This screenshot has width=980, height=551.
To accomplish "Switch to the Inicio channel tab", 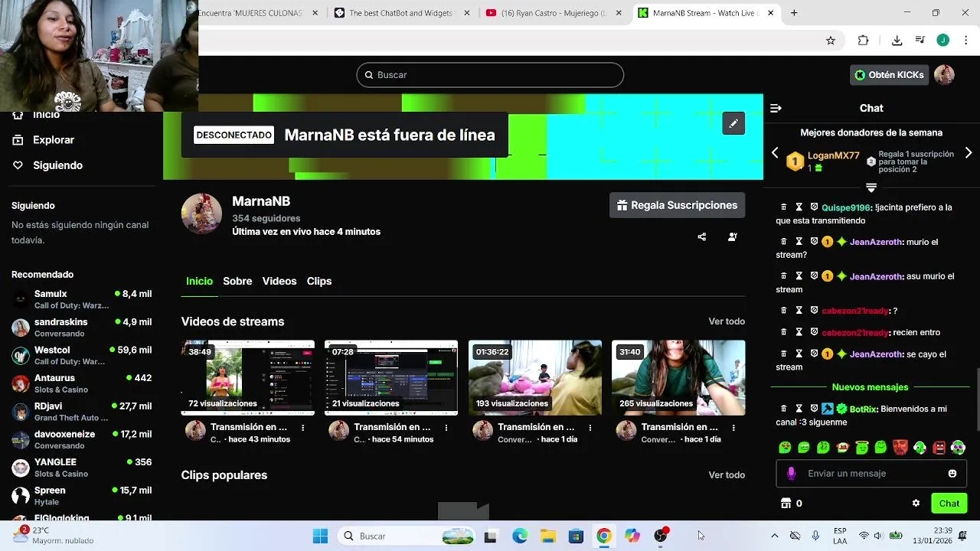I will (x=199, y=281).
